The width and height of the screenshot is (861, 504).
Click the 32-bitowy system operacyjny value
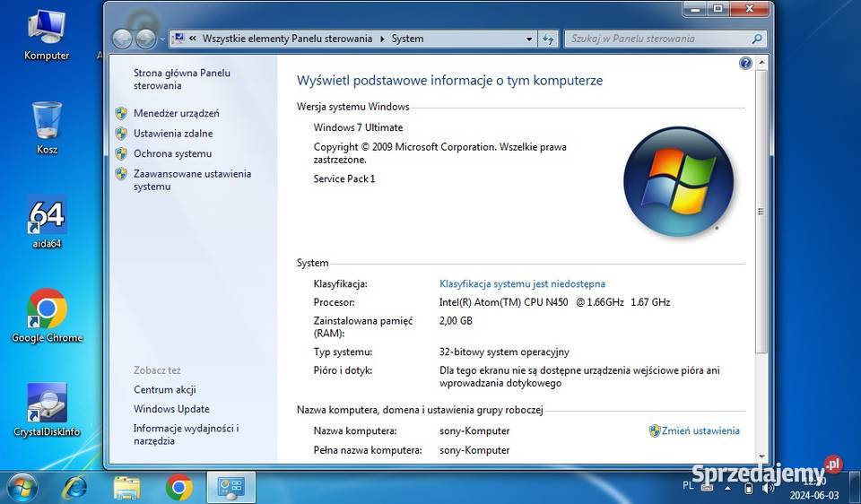pyautogui.click(x=504, y=352)
